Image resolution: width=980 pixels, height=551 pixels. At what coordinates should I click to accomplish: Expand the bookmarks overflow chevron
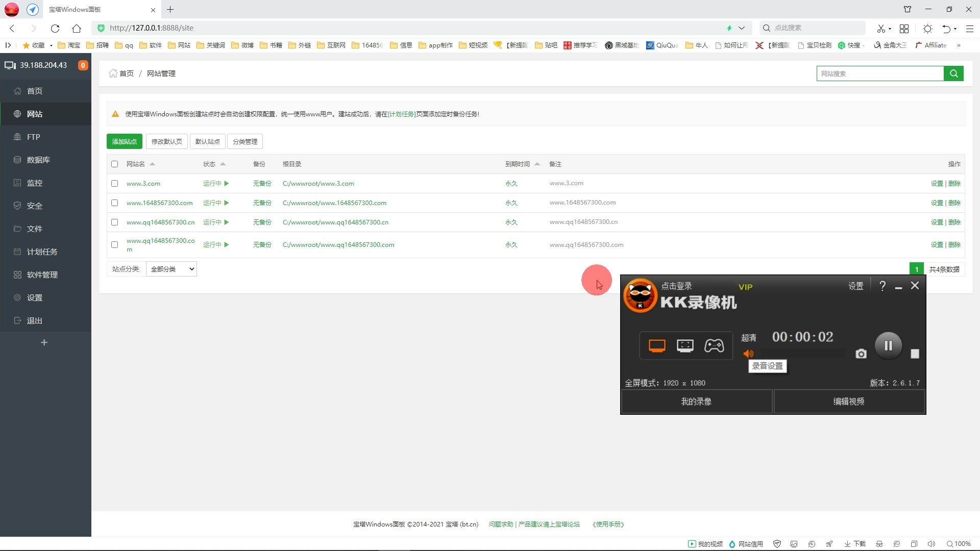[x=959, y=45]
